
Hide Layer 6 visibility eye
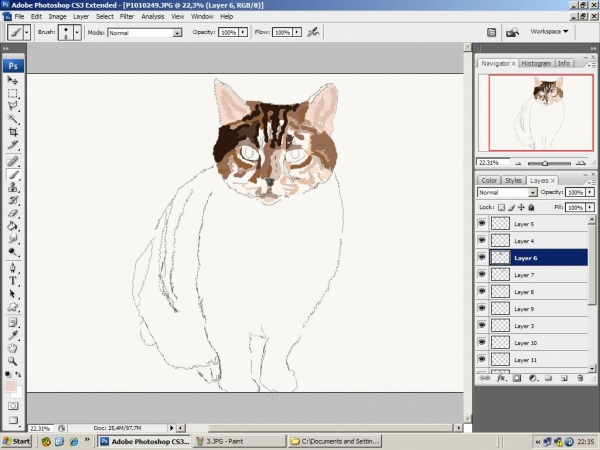pos(482,258)
